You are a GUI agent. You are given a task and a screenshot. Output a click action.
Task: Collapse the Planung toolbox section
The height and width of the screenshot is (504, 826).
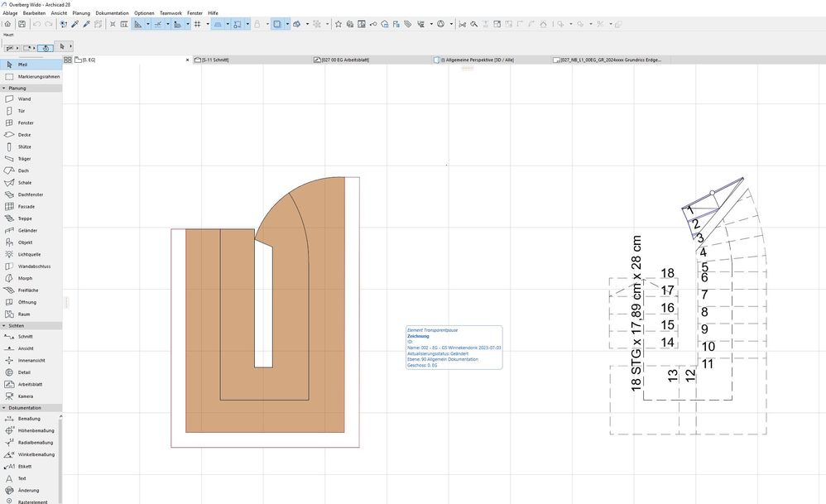(x=4, y=88)
